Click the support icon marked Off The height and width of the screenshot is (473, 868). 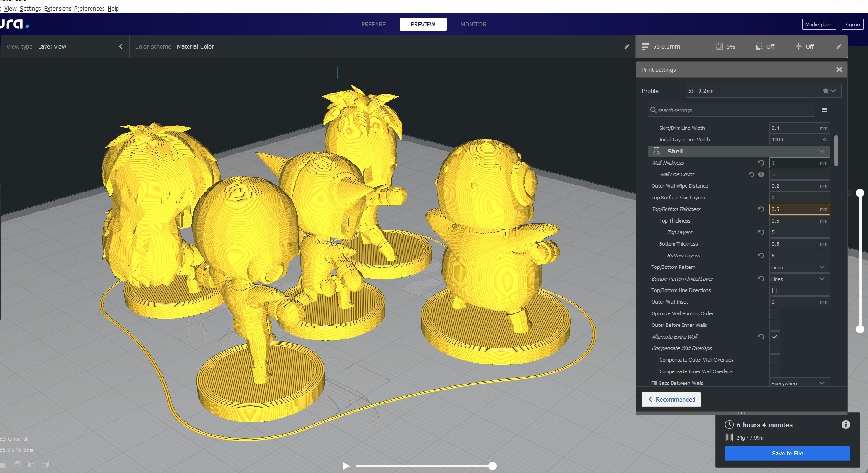[759, 46]
